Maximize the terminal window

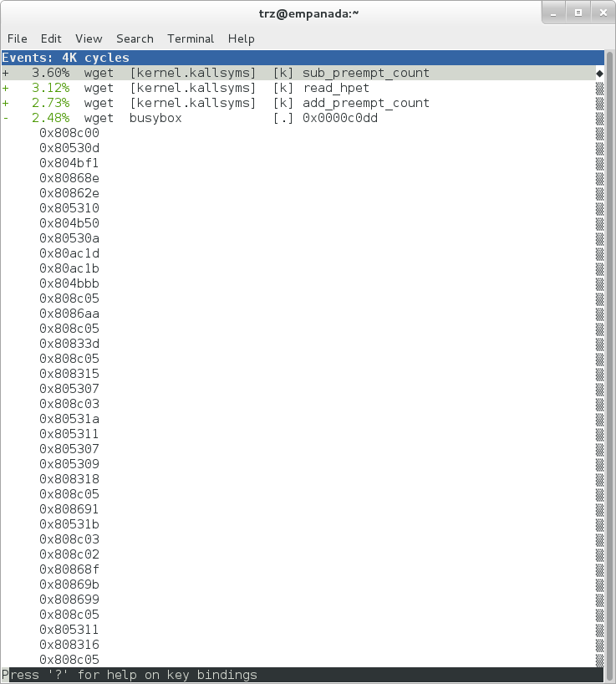click(578, 13)
